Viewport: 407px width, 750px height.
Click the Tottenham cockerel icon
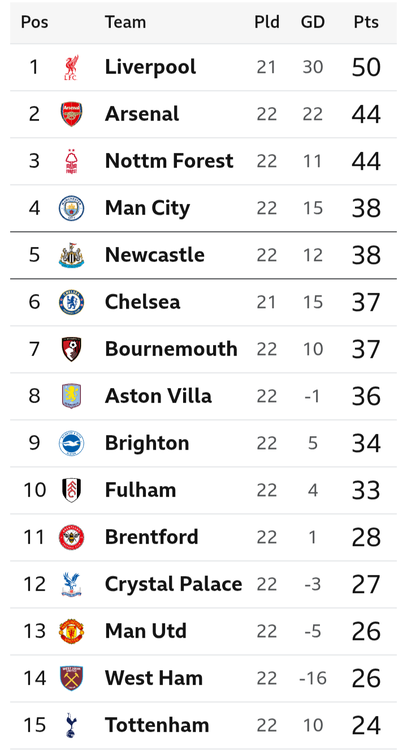click(x=71, y=725)
